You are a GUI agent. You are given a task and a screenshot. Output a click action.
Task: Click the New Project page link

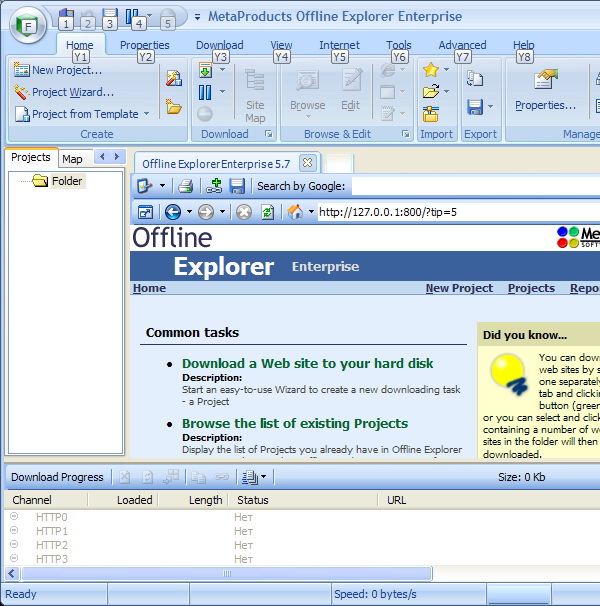coord(459,288)
